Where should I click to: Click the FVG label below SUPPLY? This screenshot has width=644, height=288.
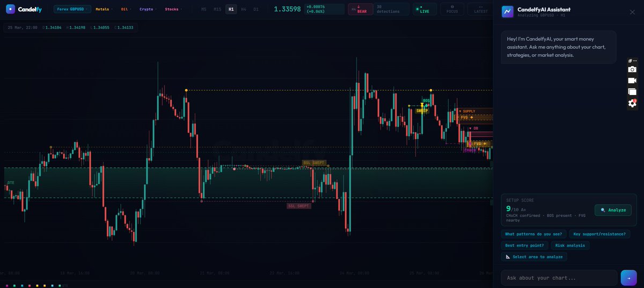coord(465,117)
